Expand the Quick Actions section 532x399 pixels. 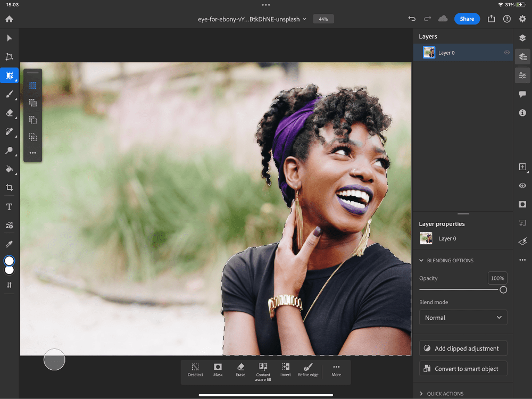422,394
